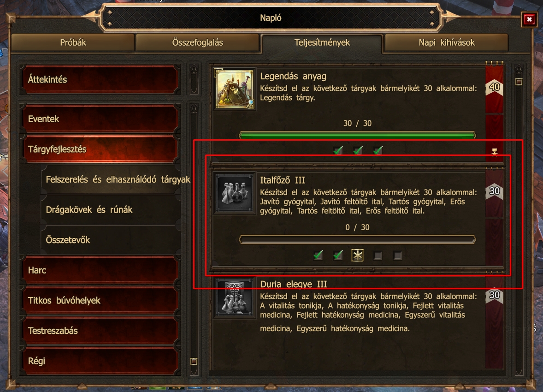This screenshot has width=543, height=392.
Task: Click the first green checkmark under Italfőző III
Action: (318, 255)
